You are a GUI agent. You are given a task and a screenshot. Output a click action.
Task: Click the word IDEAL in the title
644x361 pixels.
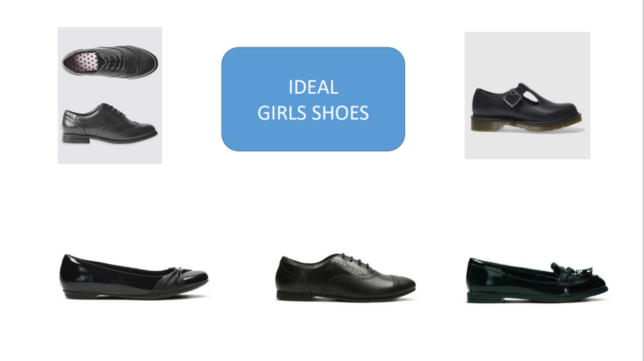click(x=313, y=88)
